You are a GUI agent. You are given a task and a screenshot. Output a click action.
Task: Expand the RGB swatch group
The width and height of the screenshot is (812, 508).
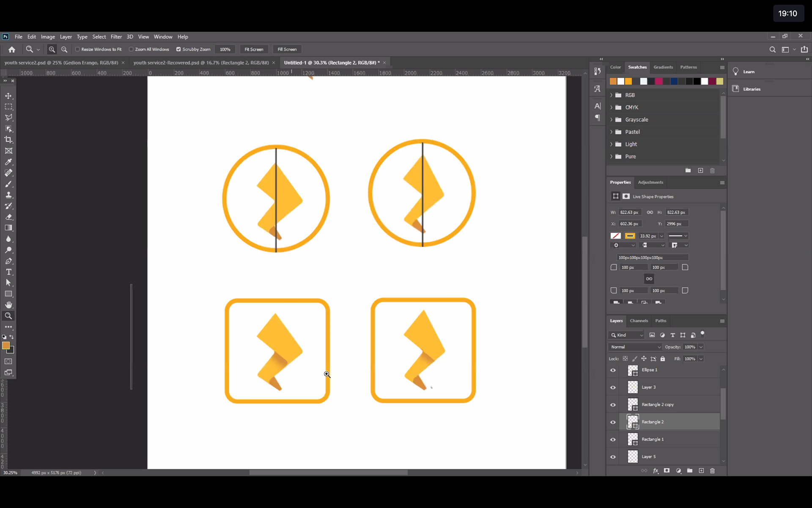[611, 95]
